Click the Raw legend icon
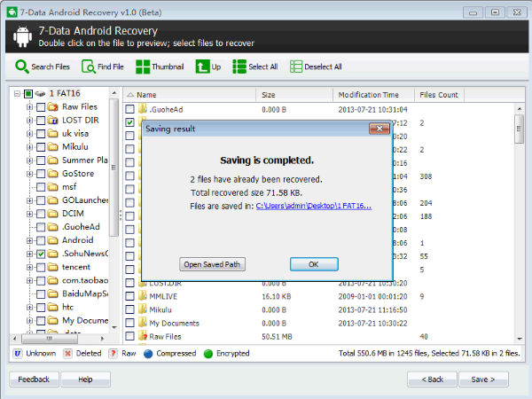The image size is (532, 399). [113, 353]
